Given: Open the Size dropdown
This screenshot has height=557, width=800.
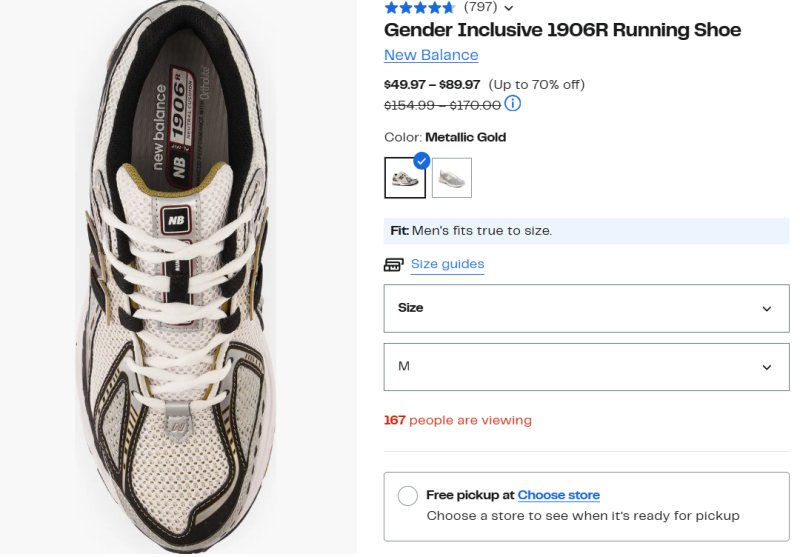Looking at the screenshot, I should point(586,308).
